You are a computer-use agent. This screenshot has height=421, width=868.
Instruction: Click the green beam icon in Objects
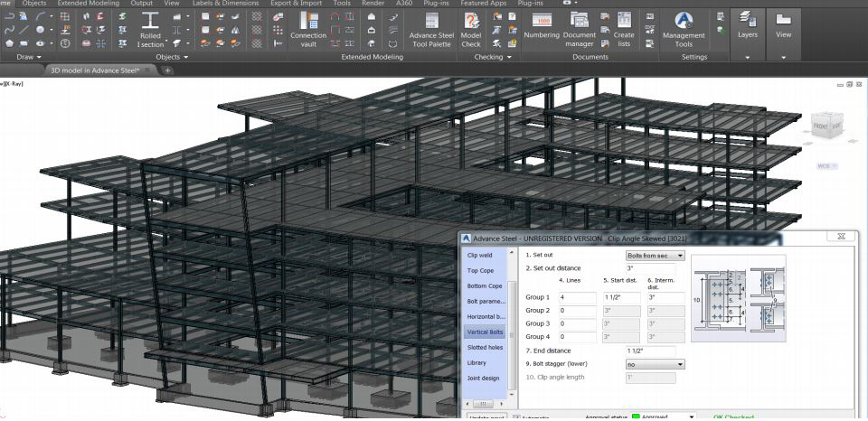point(122,16)
